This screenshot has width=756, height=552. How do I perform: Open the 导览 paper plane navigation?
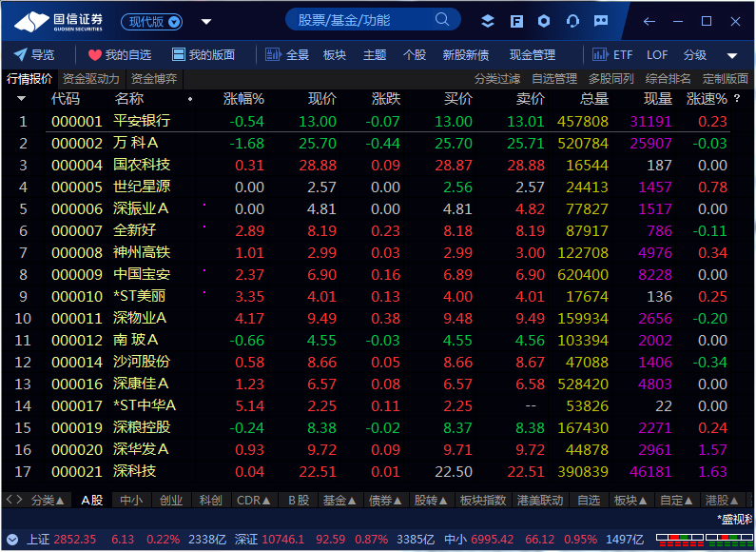[x=33, y=54]
